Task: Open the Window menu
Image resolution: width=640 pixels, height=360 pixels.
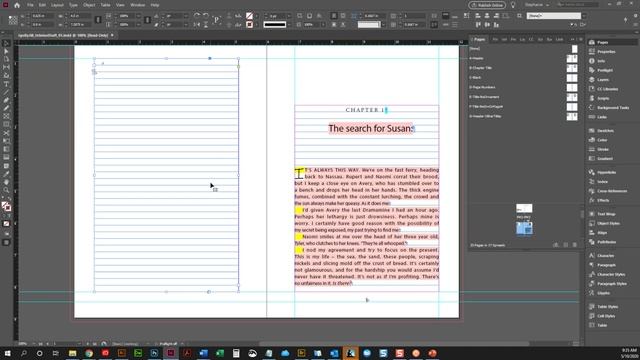Action: click(x=138, y=5)
